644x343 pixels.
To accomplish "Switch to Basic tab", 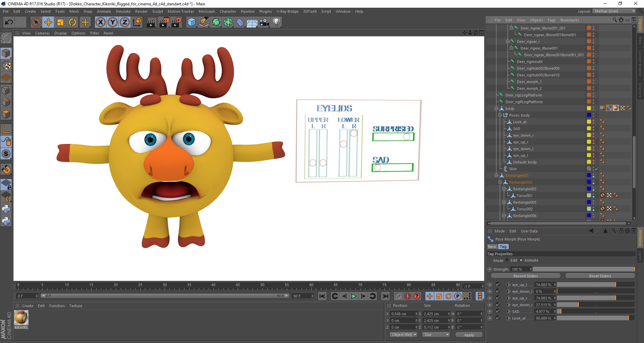I will [492, 247].
